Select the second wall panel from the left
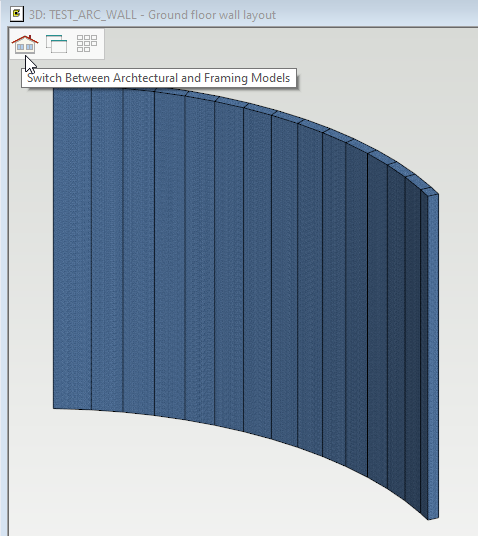Screen dimensions: 478x536 [x=107, y=250]
